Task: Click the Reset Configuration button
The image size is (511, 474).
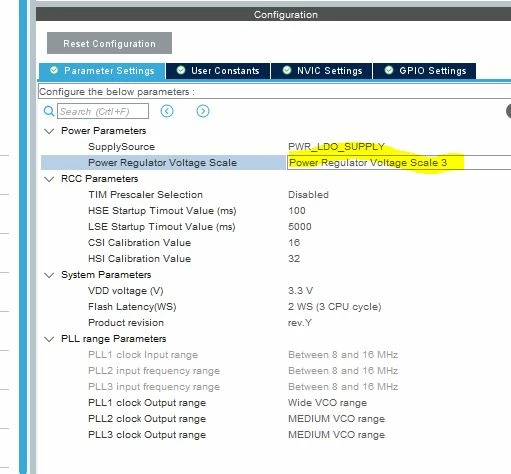Action: point(109,43)
